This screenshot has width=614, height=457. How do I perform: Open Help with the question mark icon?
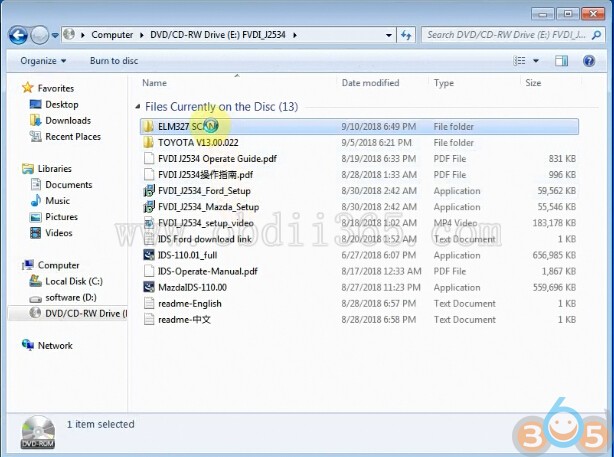point(589,61)
